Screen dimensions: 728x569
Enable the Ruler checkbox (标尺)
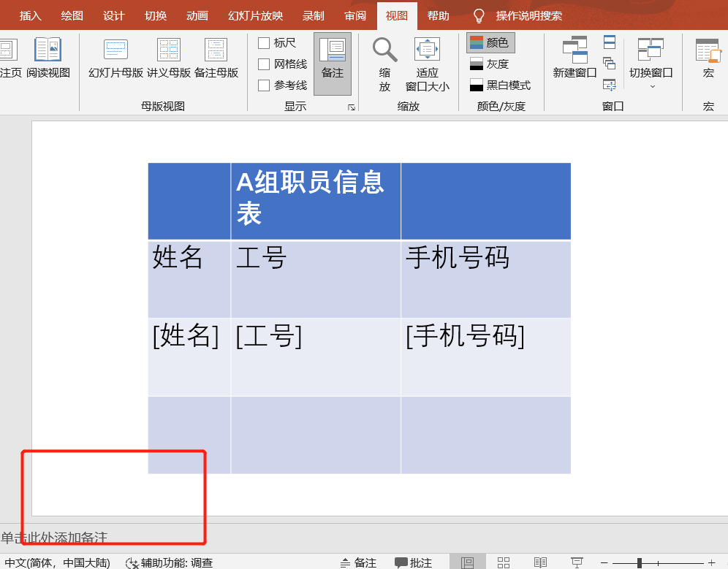(x=262, y=42)
